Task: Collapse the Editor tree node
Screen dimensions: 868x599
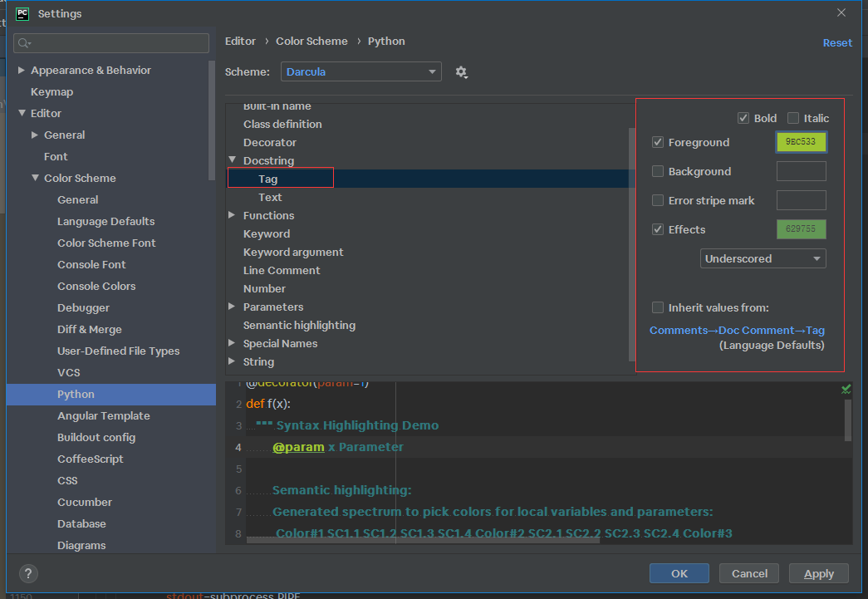Action: (22, 113)
